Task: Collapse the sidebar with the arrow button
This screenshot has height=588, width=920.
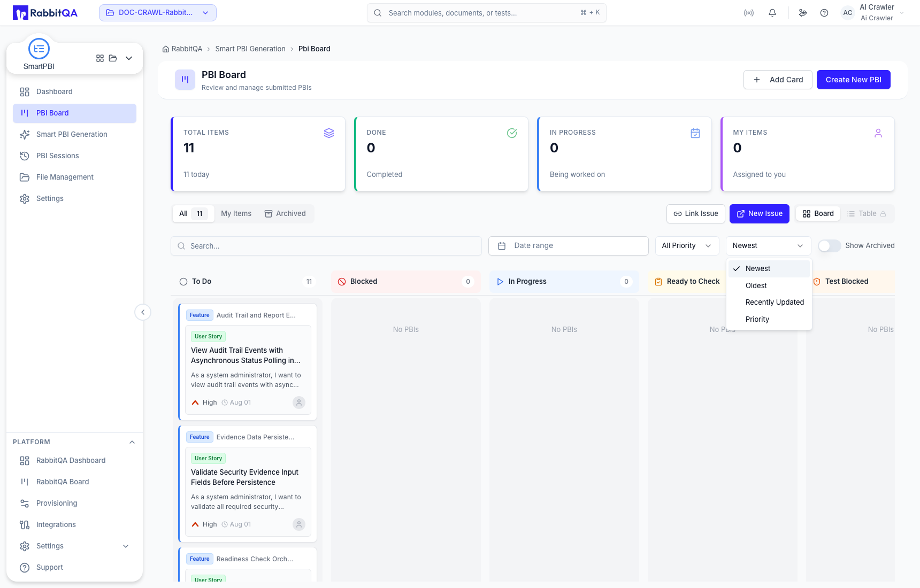Action: [x=143, y=312]
